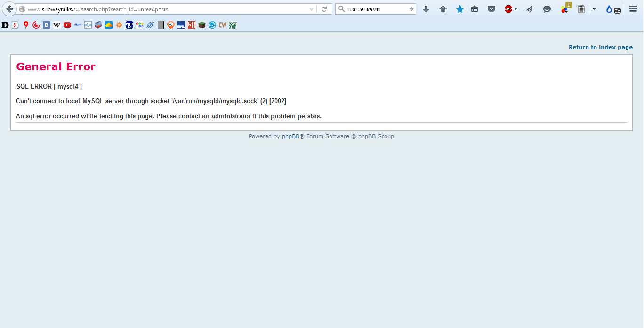
Task: Click the browser back arrow button
Action: 9,9
